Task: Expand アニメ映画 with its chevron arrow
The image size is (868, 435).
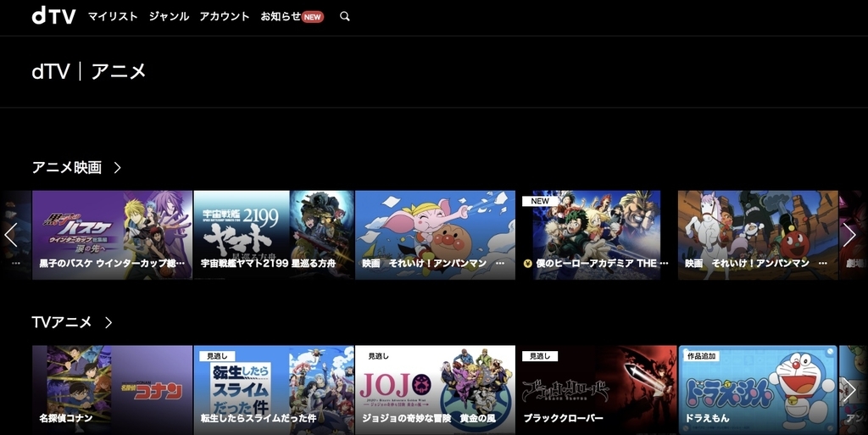Action: tap(117, 168)
